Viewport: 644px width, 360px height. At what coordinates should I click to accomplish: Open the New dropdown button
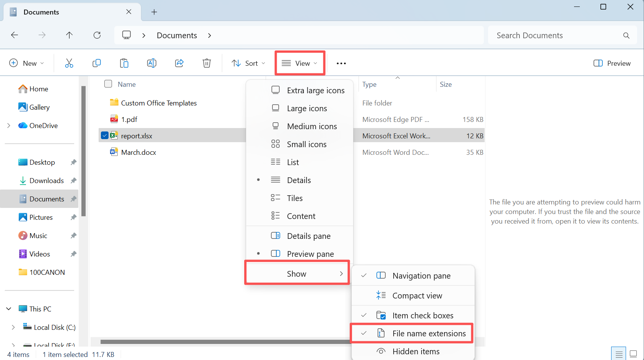(27, 63)
